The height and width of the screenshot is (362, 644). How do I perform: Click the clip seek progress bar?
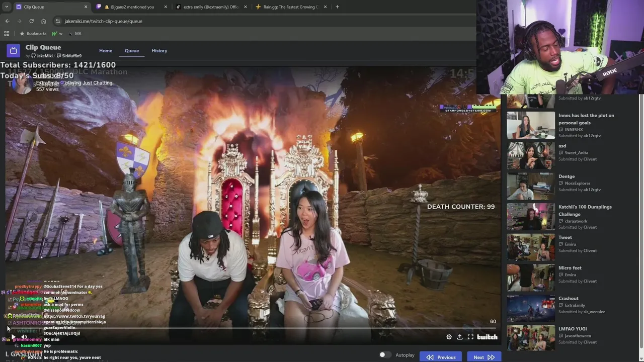click(x=253, y=328)
